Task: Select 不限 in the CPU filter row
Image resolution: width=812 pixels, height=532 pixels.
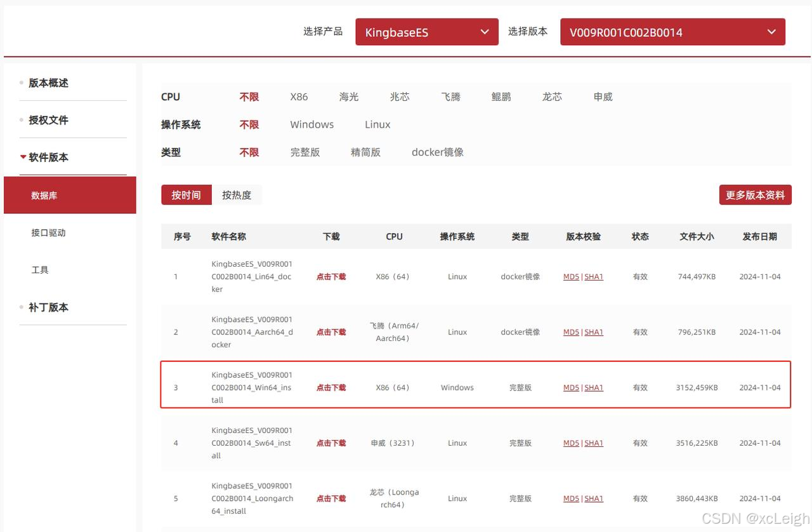Action: (x=249, y=96)
